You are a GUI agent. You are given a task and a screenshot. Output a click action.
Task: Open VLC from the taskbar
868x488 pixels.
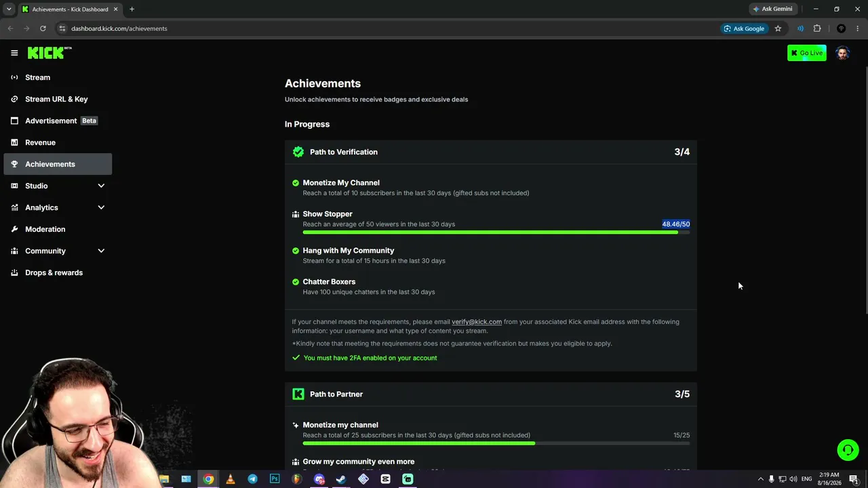point(231,479)
